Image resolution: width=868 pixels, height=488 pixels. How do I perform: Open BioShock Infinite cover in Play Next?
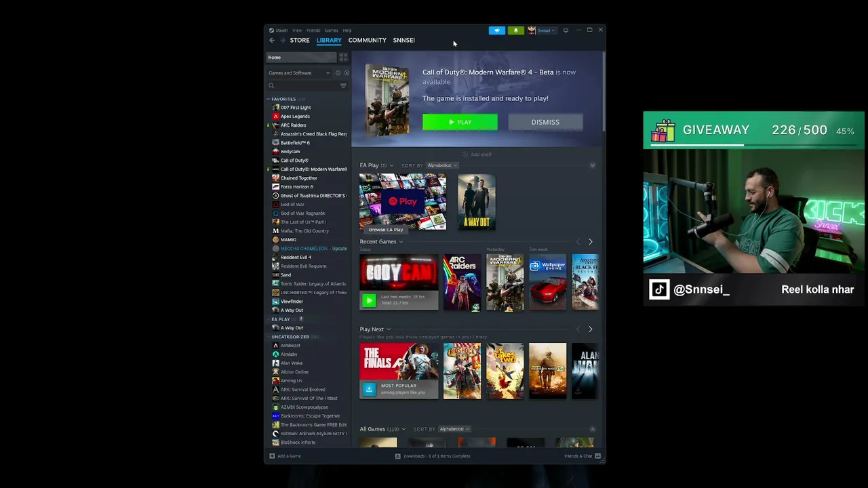pyautogui.click(x=462, y=371)
